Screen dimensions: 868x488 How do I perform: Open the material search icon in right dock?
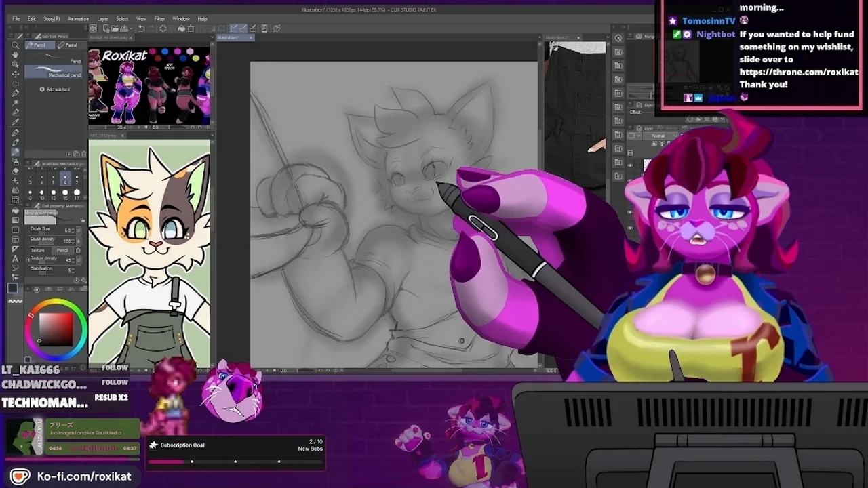(x=618, y=39)
